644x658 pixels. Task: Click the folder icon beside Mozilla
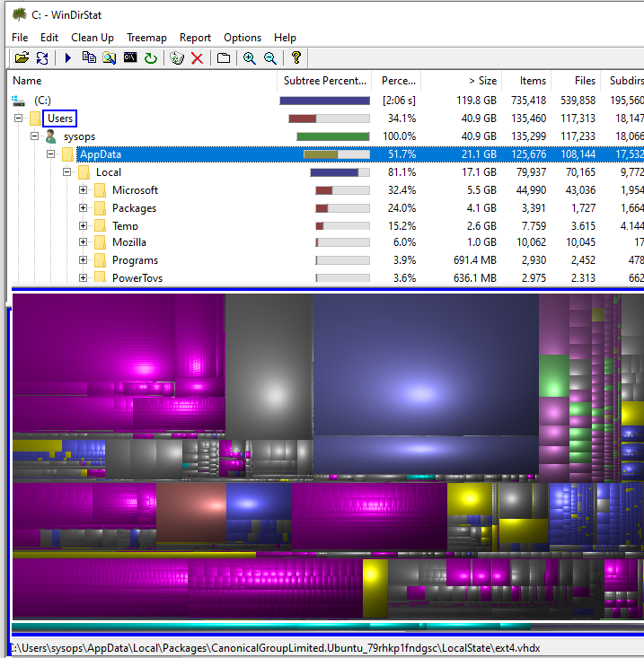[100, 242]
